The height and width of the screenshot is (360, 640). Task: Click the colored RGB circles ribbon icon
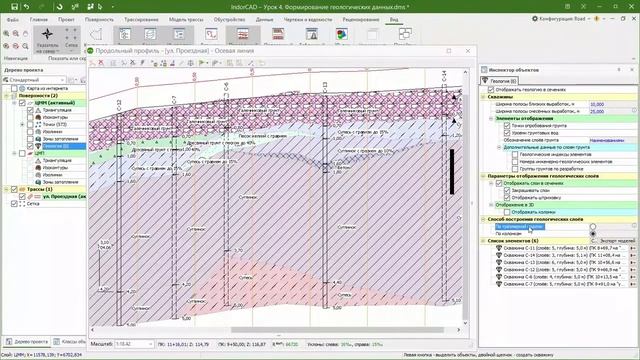[x=342, y=34]
